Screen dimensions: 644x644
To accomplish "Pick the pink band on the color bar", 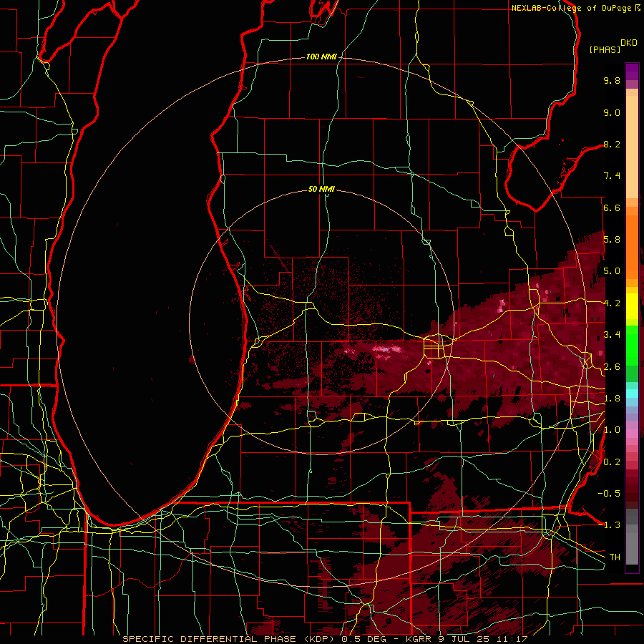I will (x=632, y=434).
